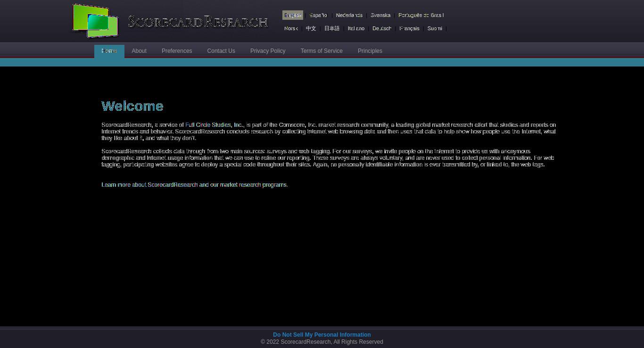This screenshot has width=644, height=348.
Task: Select the Suomi language link
Action: [435, 28]
